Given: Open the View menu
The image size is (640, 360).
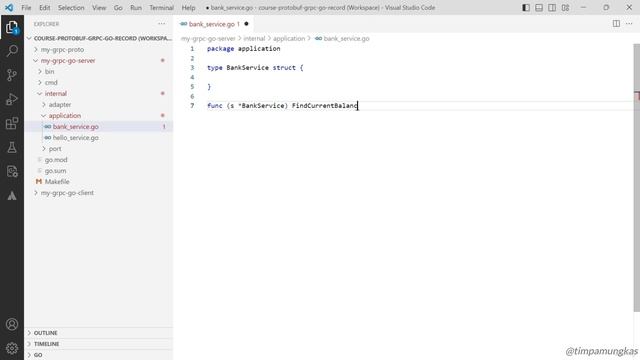Looking at the screenshot, I should 99,7.
